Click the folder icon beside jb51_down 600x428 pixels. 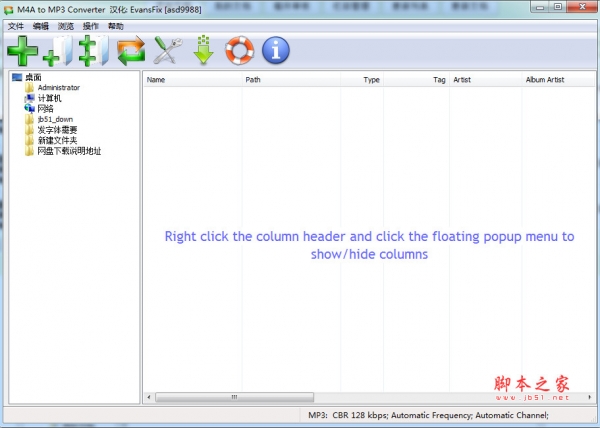coord(29,119)
